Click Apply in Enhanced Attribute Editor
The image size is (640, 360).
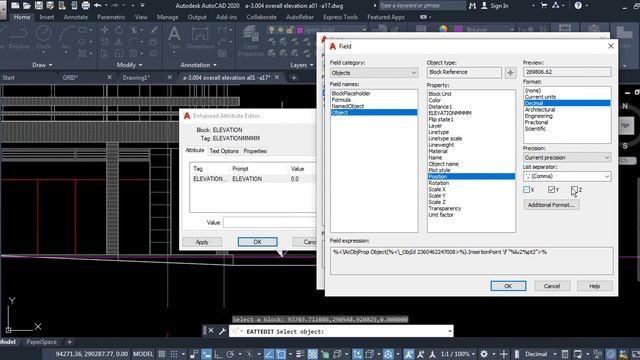pyautogui.click(x=202, y=242)
